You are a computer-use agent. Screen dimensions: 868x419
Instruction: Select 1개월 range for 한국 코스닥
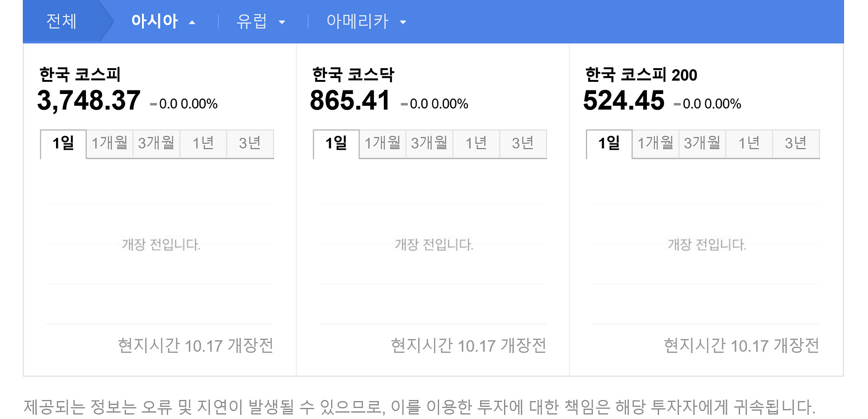tap(382, 144)
